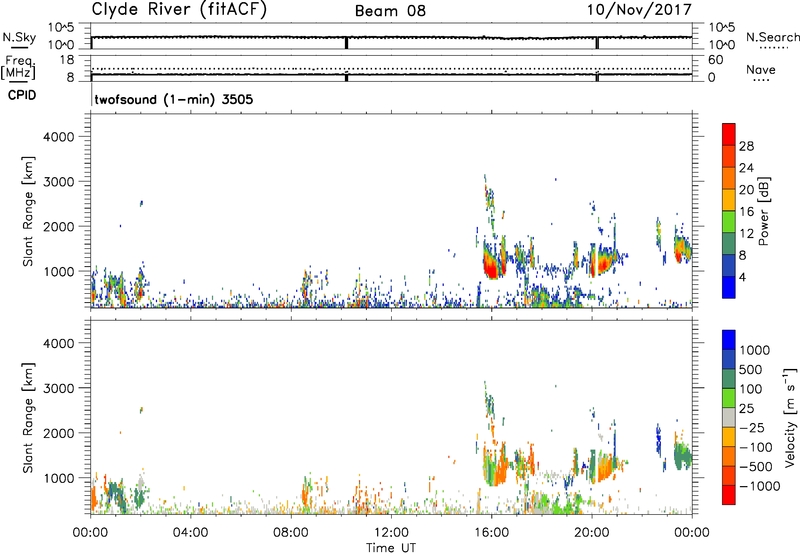Click the date "10/Nov/2017"
The height and width of the screenshot is (554, 800).
pos(639,10)
